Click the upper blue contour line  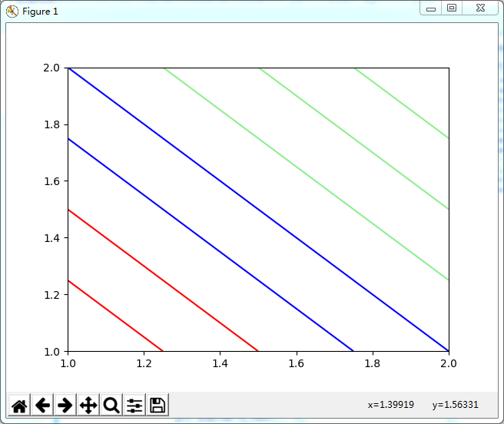tap(258, 209)
